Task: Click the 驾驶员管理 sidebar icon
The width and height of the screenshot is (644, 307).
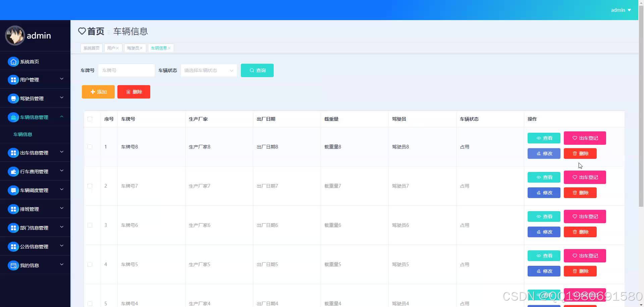Action: pos(13,99)
